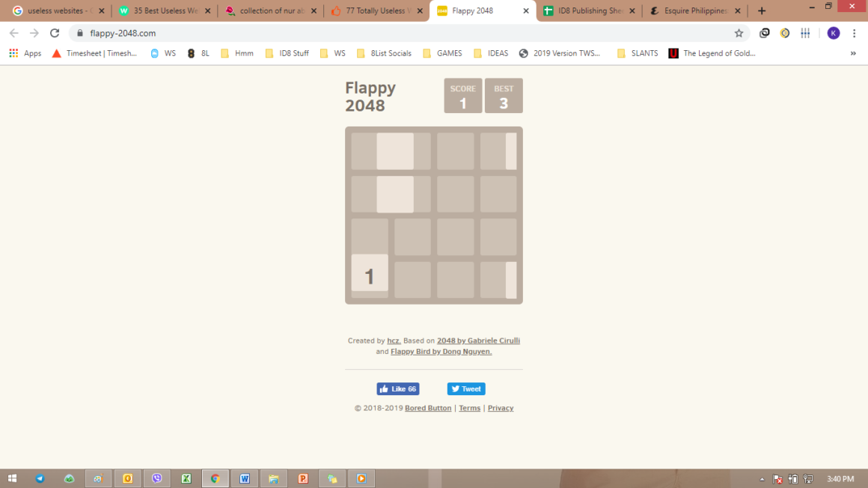Switch to the 'useless websites' Google tab
This screenshot has width=868, height=488.
pos(58,10)
